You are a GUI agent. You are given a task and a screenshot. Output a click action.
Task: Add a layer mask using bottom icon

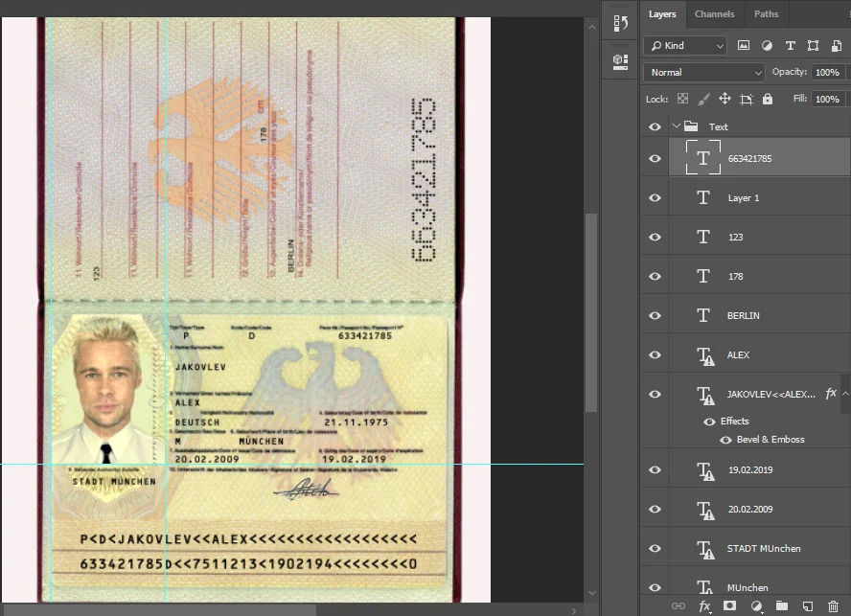[730, 605]
